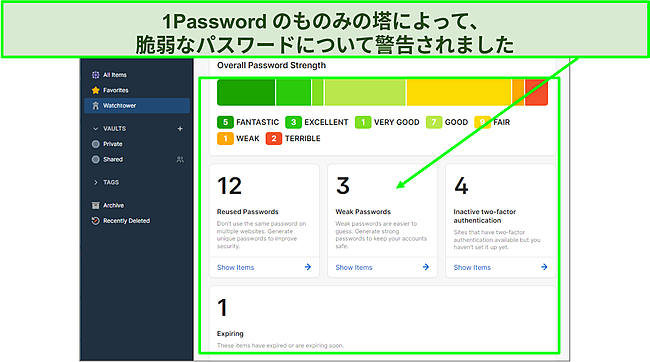Click the light green Good strength segment
The image size is (650, 362).
[365, 92]
